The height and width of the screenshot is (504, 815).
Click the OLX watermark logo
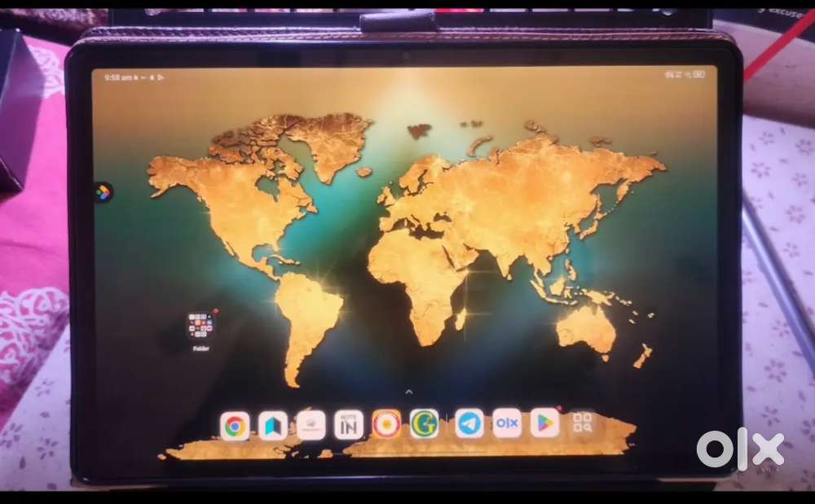[x=740, y=449]
